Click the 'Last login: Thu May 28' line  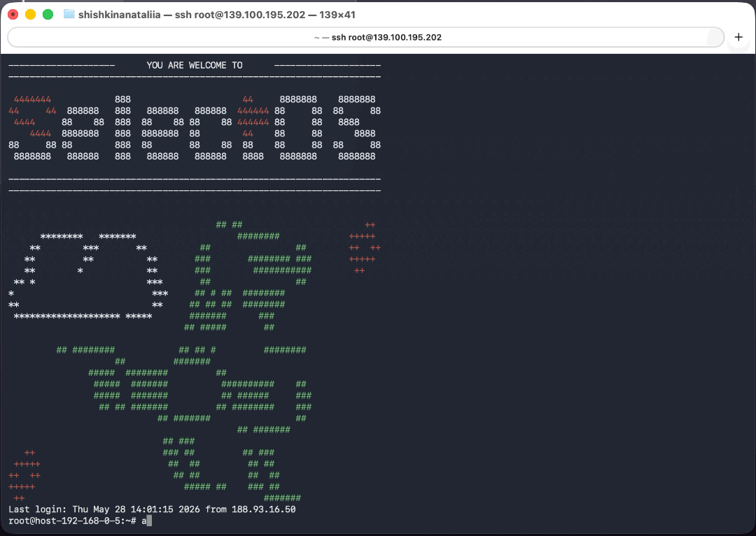pyautogui.click(x=152, y=509)
